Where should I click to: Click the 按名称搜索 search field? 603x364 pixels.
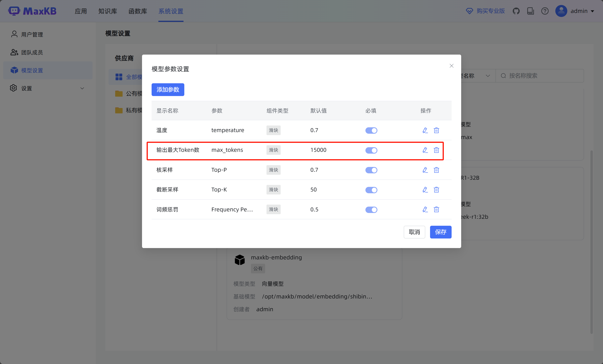(540, 76)
